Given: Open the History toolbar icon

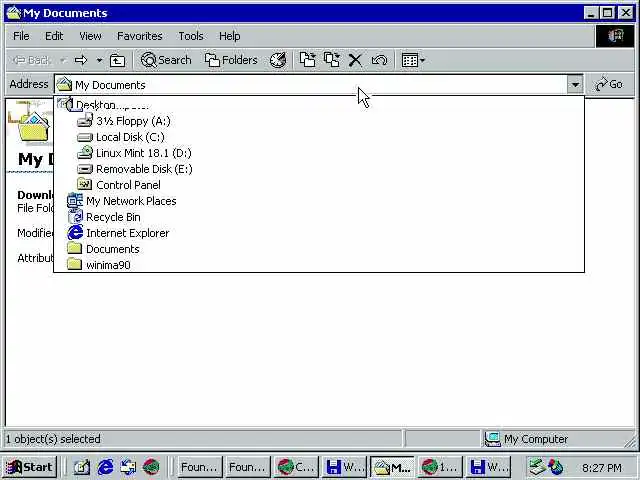Looking at the screenshot, I should pyautogui.click(x=278, y=60).
